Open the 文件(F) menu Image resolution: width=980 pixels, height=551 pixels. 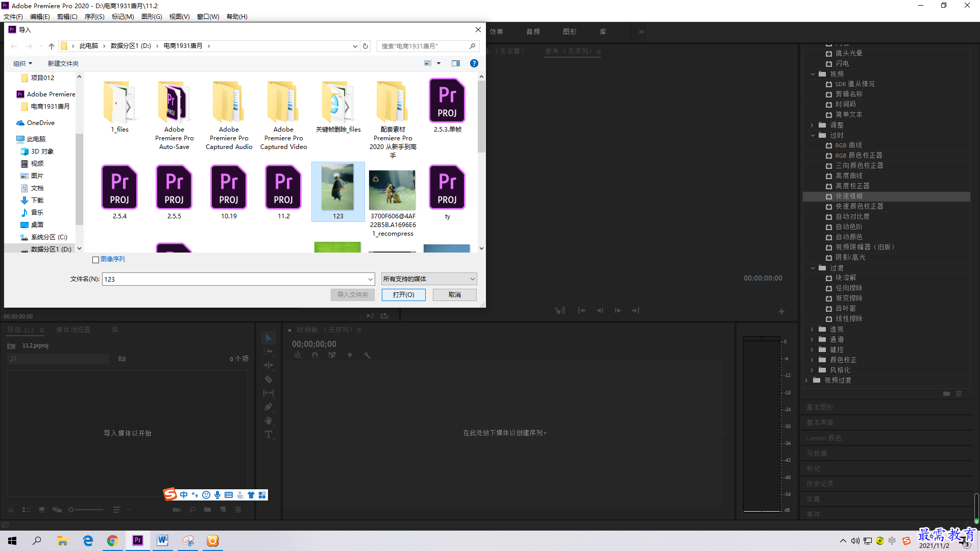pyautogui.click(x=13, y=16)
